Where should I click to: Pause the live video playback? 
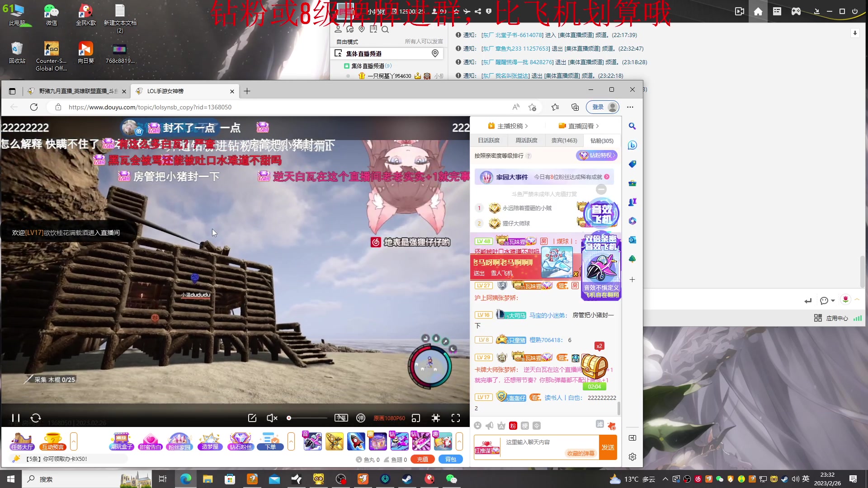pos(15,418)
